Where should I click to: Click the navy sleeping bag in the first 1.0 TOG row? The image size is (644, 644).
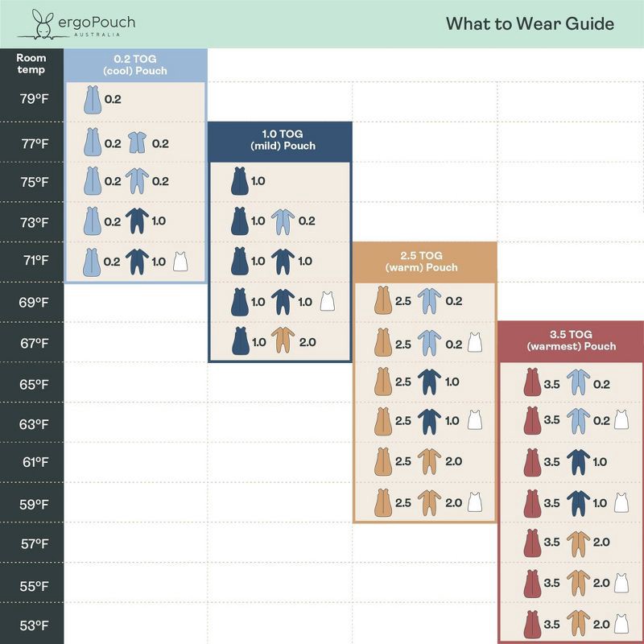(239, 181)
